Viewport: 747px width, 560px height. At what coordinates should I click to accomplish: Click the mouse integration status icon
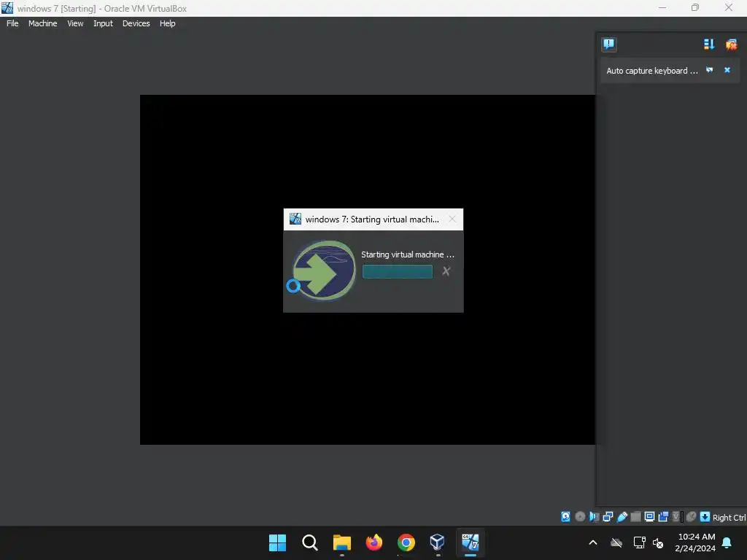692,517
